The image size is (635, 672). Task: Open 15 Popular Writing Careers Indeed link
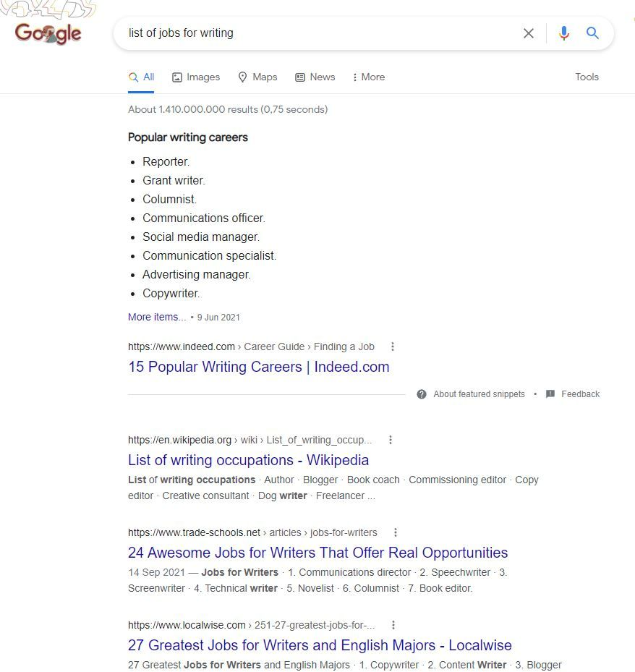click(258, 367)
